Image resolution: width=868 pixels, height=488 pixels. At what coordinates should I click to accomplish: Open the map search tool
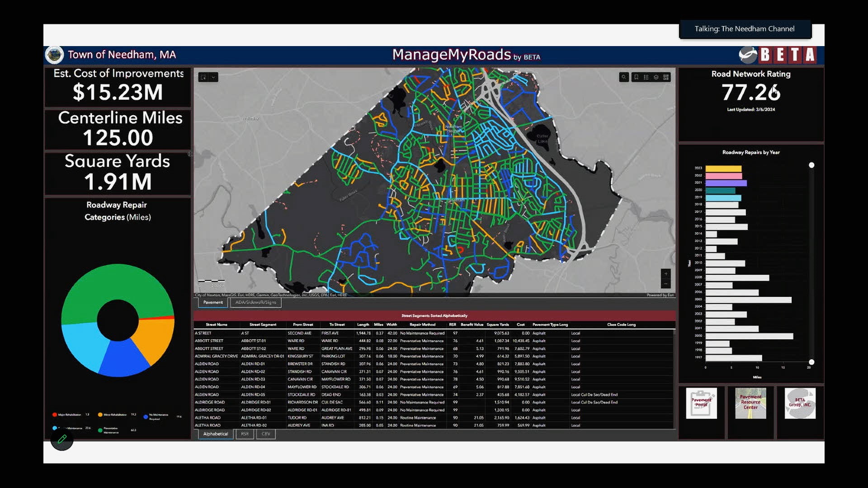624,77
